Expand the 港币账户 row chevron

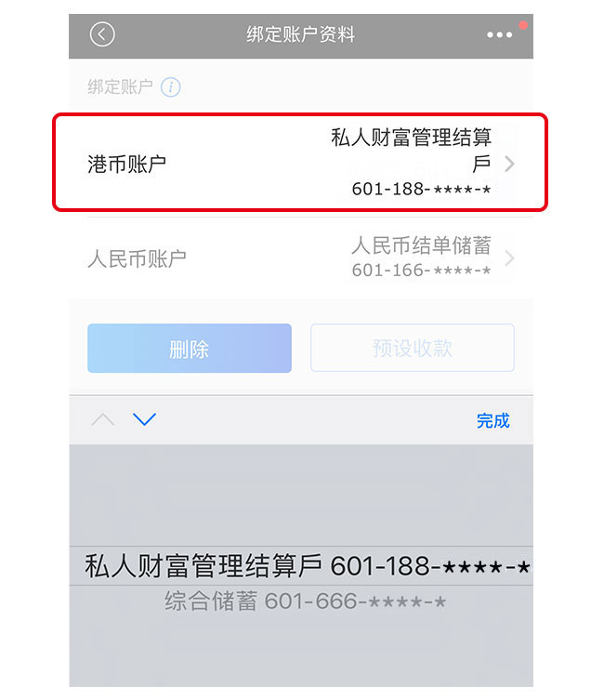(x=509, y=164)
